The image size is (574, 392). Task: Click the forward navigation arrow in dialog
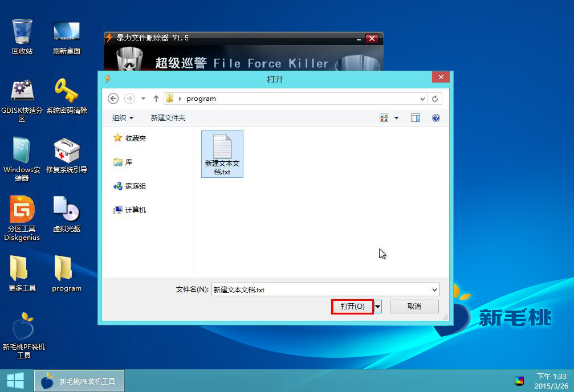tap(129, 99)
